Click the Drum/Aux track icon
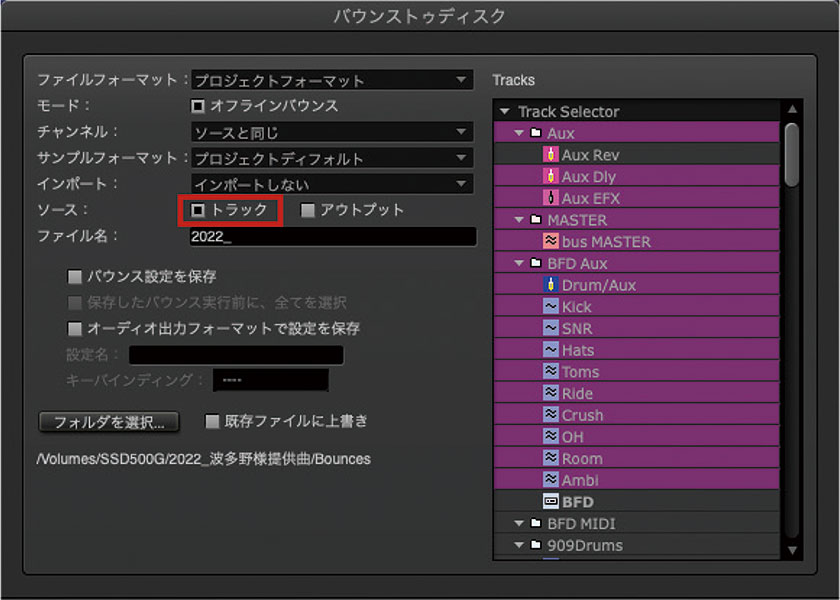This screenshot has height=600, width=840. [x=550, y=285]
